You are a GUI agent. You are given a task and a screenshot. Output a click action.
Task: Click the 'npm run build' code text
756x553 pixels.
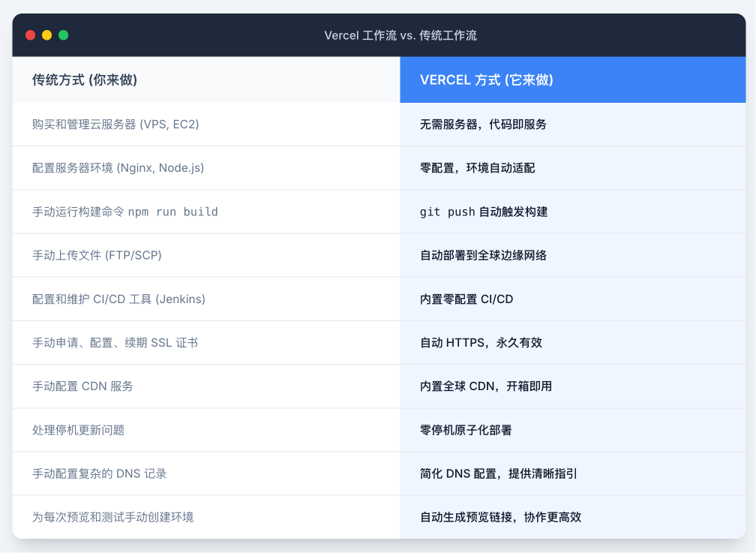(x=172, y=212)
